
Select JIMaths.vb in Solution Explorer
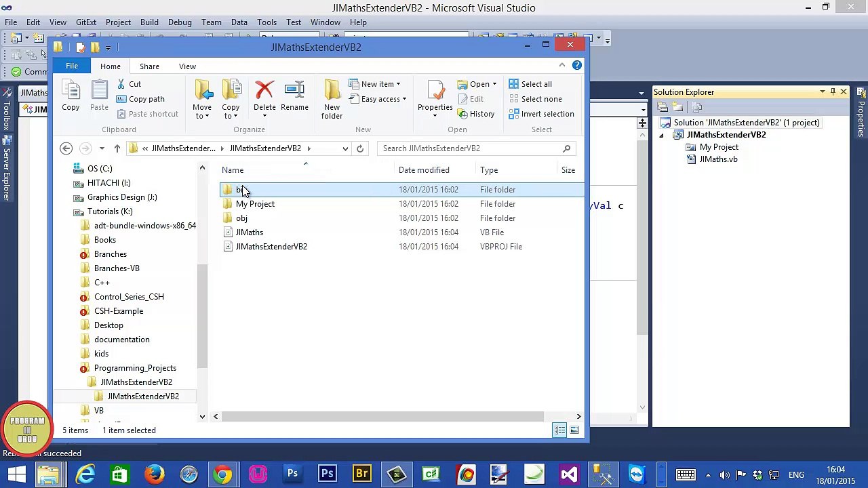tap(718, 159)
